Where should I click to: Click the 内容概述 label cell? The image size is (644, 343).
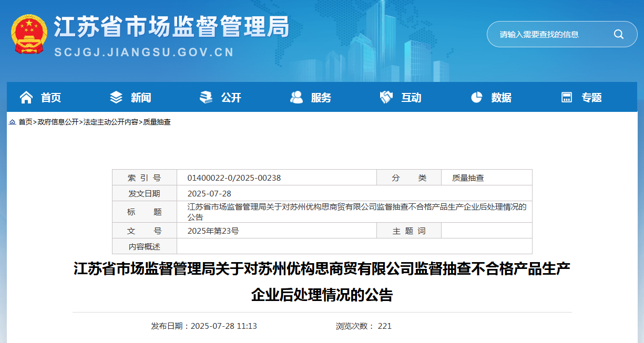pos(145,246)
